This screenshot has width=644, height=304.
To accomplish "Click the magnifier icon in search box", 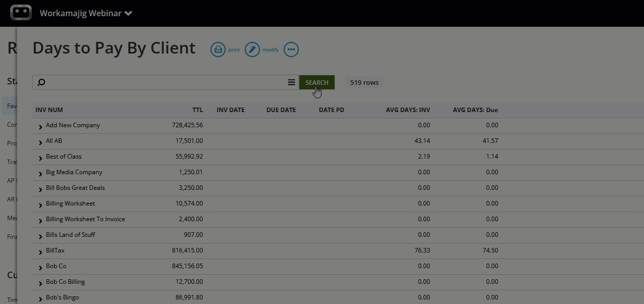I will coord(41,82).
